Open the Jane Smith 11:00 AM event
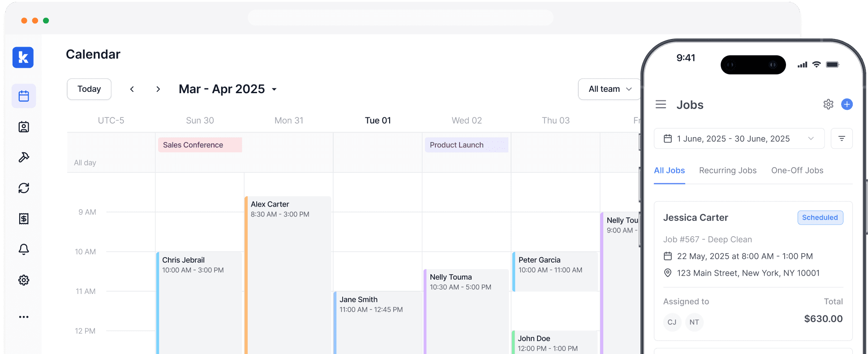This screenshot has height=354, width=868. click(x=378, y=323)
